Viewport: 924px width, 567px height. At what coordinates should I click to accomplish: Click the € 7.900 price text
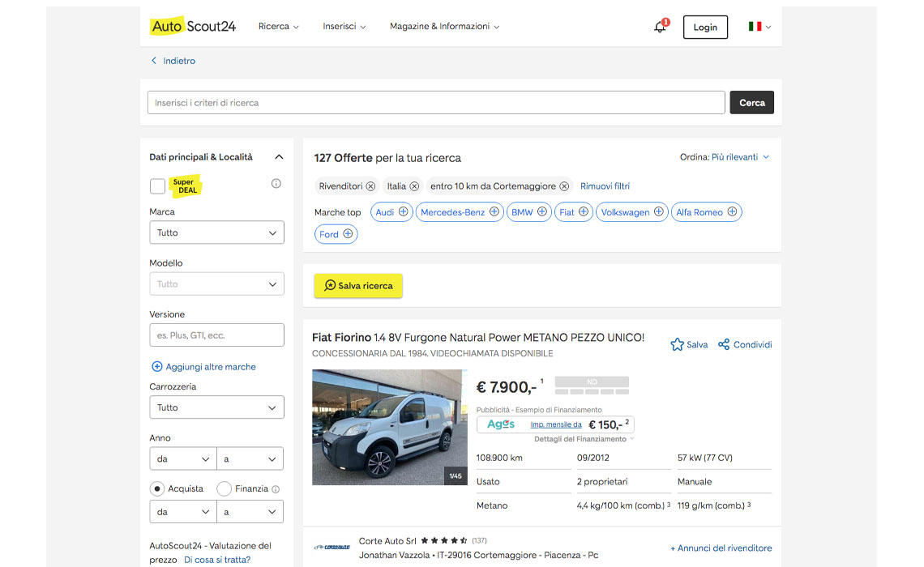(507, 387)
